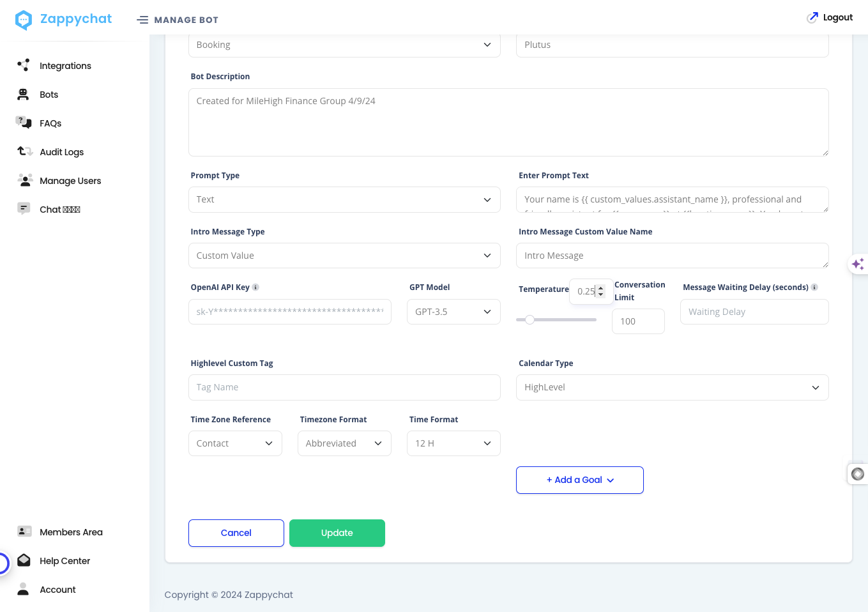Increase temperature with the up stepper arrow

600,288
